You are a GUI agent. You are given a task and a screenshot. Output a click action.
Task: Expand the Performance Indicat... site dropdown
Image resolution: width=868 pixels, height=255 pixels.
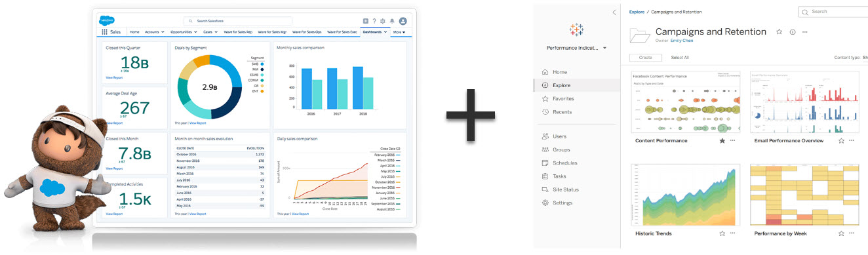[604, 48]
